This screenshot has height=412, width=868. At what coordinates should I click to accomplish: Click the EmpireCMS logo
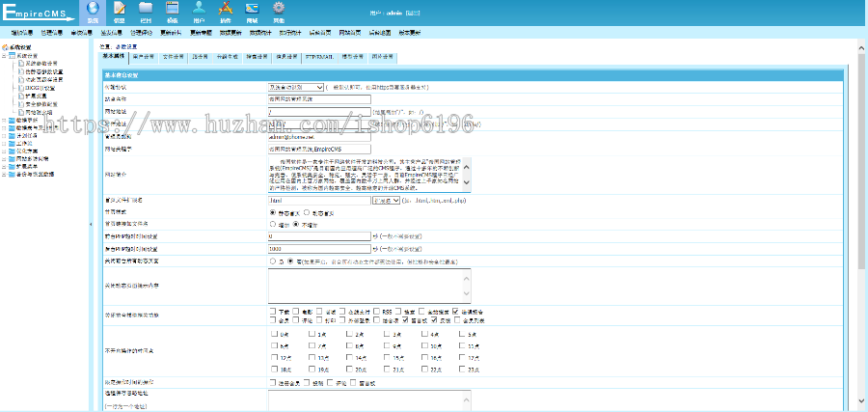(x=38, y=13)
